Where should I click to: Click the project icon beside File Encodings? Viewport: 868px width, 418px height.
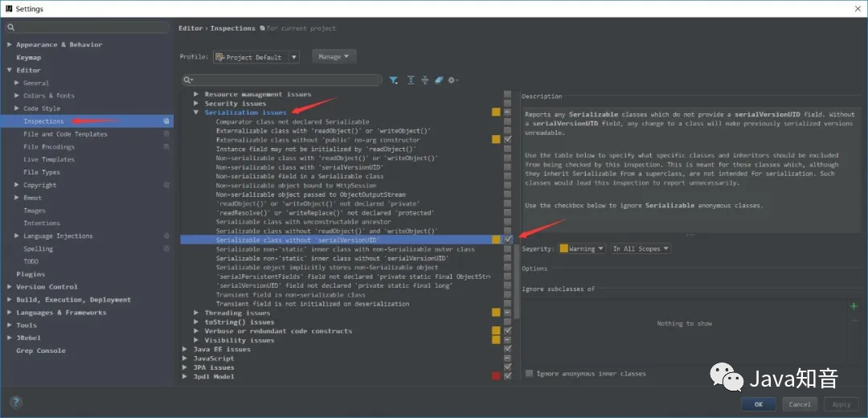(166, 147)
